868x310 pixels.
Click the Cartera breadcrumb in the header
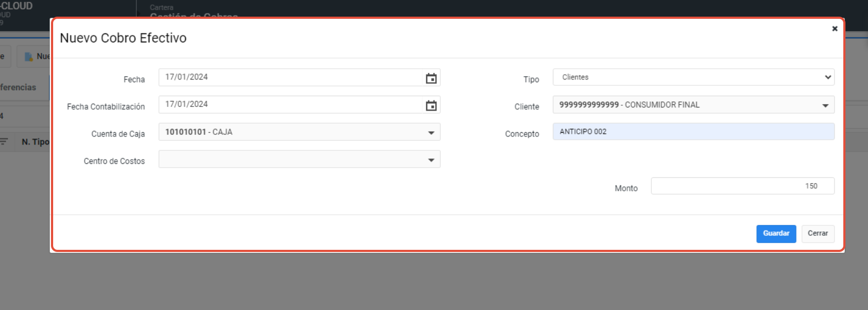tap(162, 8)
